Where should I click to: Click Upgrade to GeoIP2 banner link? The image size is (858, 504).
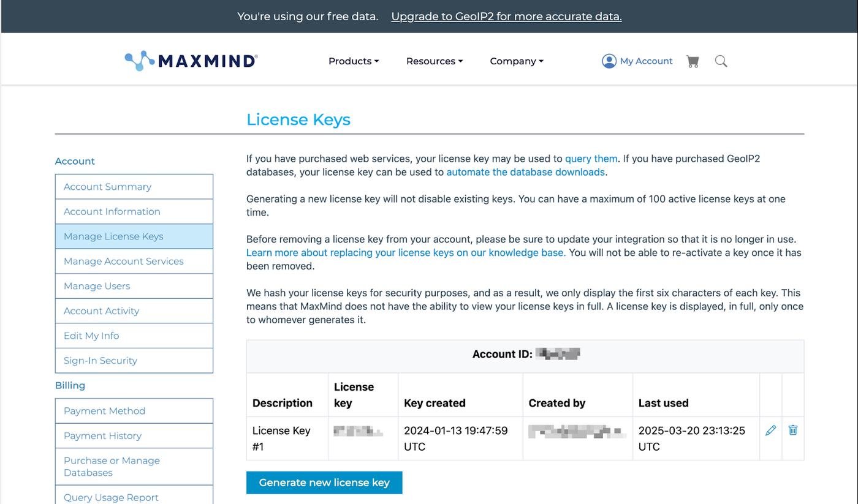pos(507,17)
